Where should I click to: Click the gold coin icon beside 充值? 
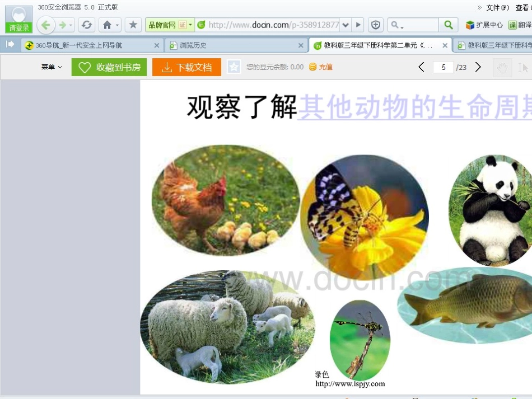312,67
